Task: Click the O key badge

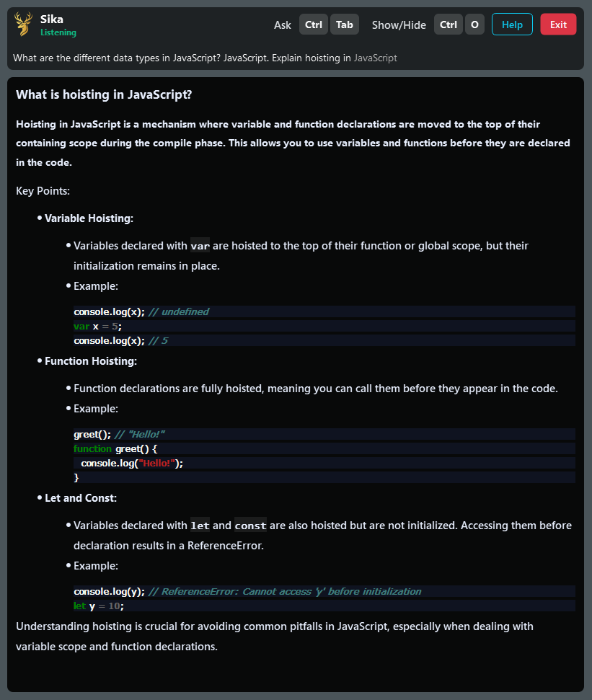Action: [x=474, y=25]
